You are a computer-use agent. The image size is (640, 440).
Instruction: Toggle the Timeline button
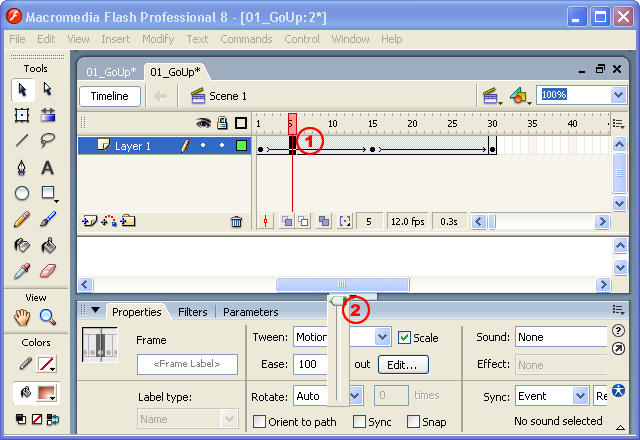click(x=110, y=96)
